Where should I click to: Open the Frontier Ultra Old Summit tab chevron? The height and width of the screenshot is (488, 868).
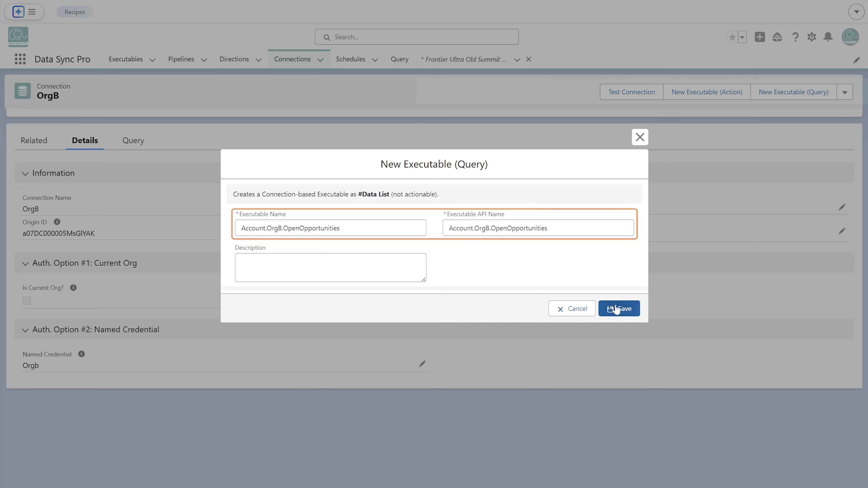[517, 60]
